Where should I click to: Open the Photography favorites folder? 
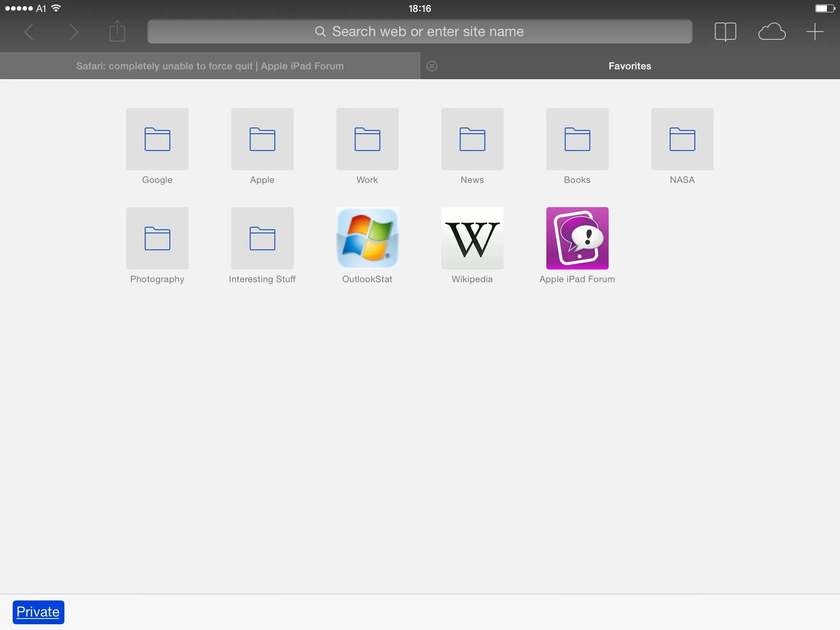click(x=157, y=238)
